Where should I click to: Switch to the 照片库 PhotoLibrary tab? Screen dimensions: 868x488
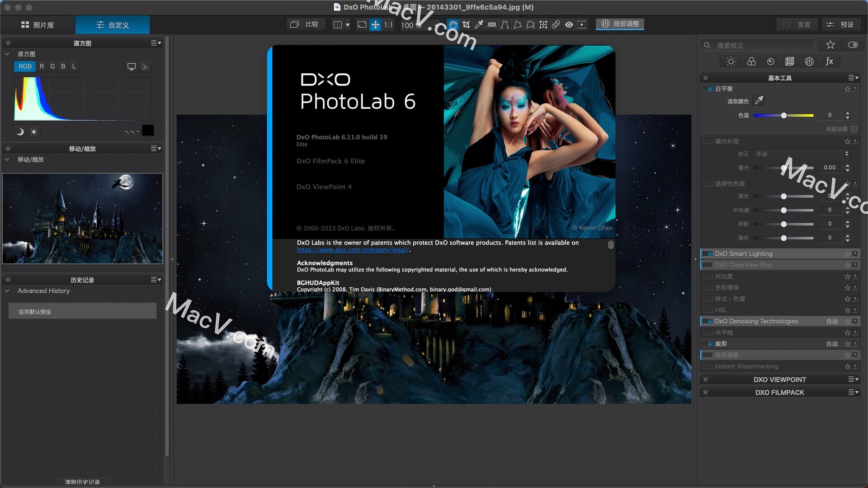click(x=38, y=25)
